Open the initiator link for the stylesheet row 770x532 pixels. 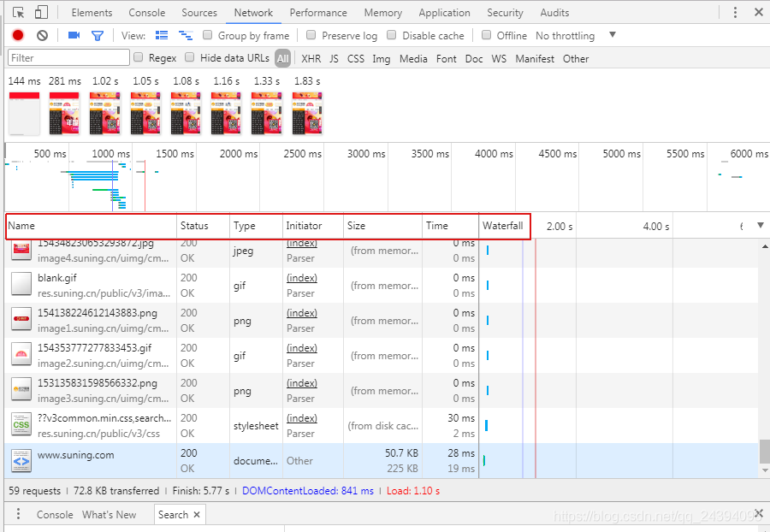click(301, 418)
